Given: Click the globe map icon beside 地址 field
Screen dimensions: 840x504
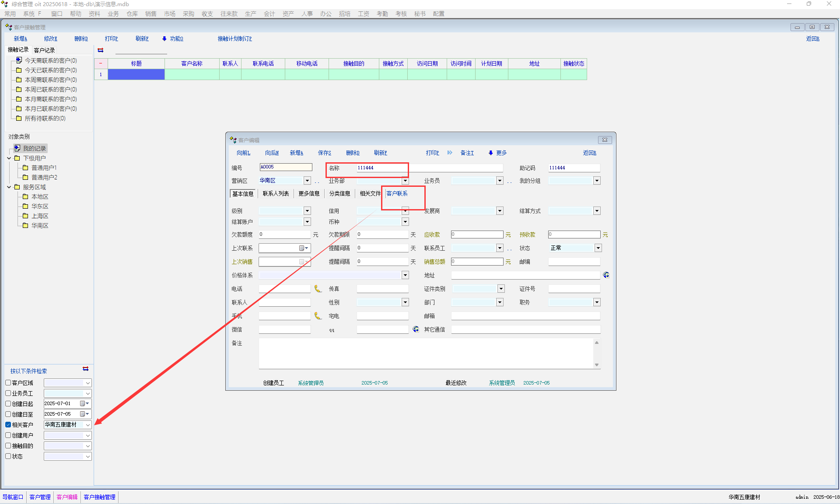Looking at the screenshot, I should (606, 275).
